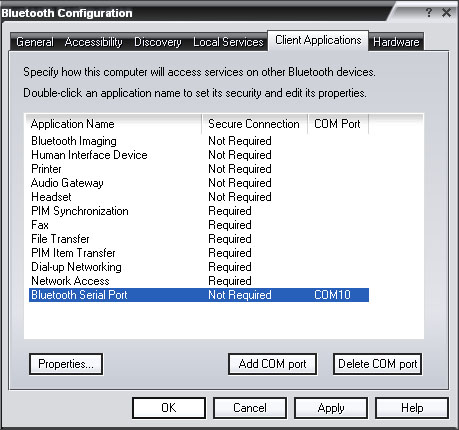Click the question mark help icon in title bar
Viewport: 459px width, 430px height.
point(429,13)
